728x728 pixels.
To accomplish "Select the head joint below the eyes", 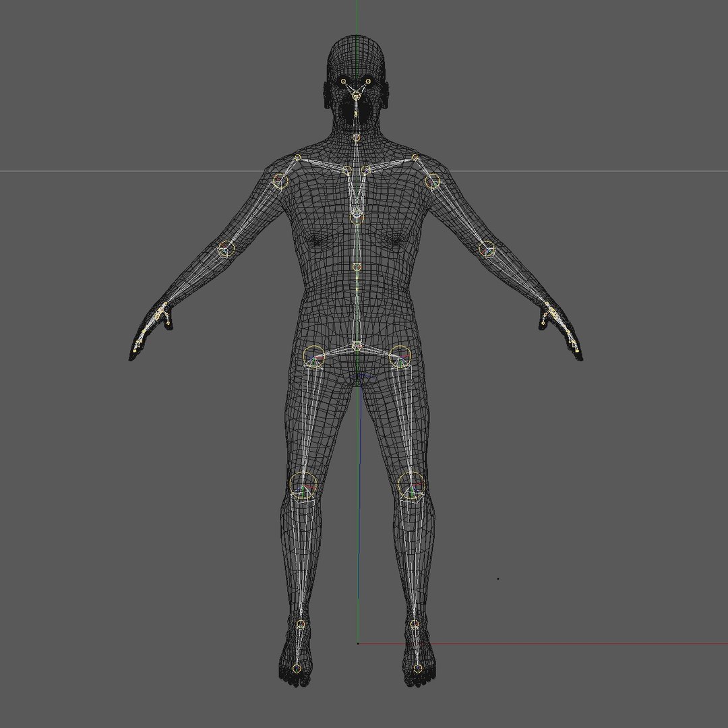I will point(356,96).
